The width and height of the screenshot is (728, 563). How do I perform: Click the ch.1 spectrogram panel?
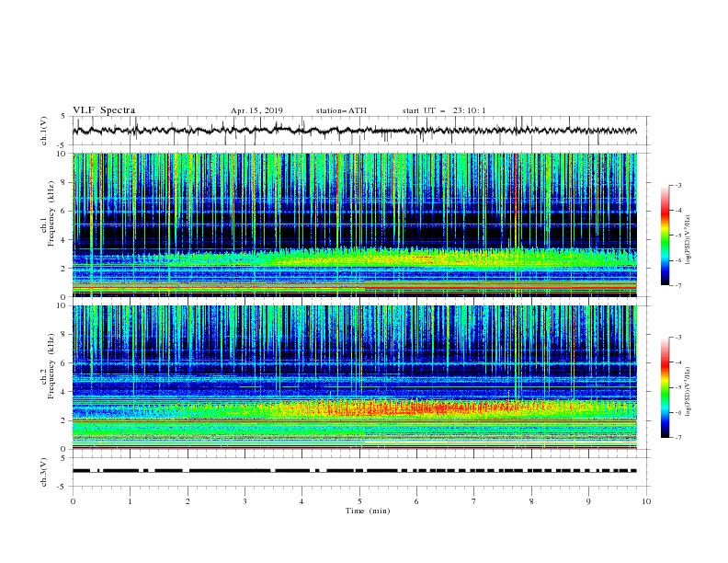click(354, 224)
